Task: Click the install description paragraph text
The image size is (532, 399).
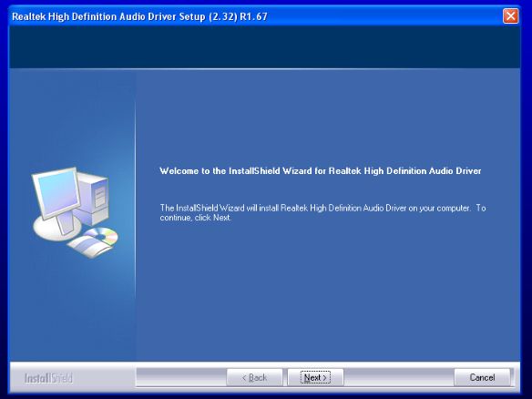Action: (x=322, y=212)
